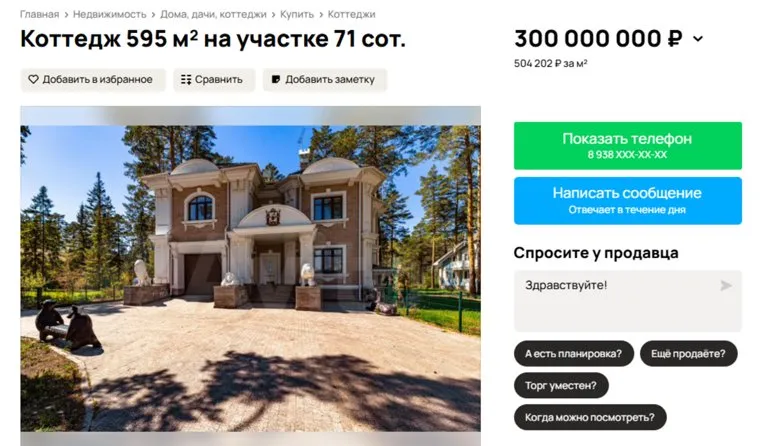Click the Добавить заметку button
The width and height of the screenshot is (760, 446).
click(x=325, y=80)
